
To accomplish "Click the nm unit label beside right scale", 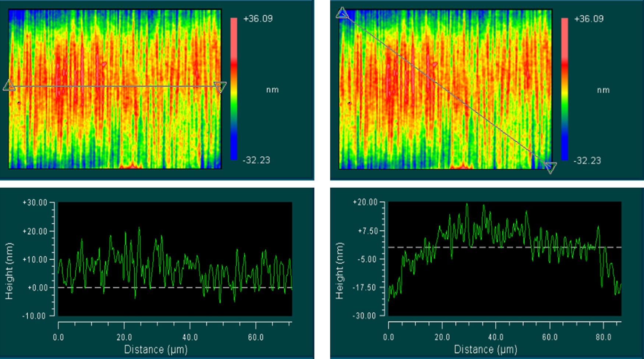I will pyautogui.click(x=603, y=90).
